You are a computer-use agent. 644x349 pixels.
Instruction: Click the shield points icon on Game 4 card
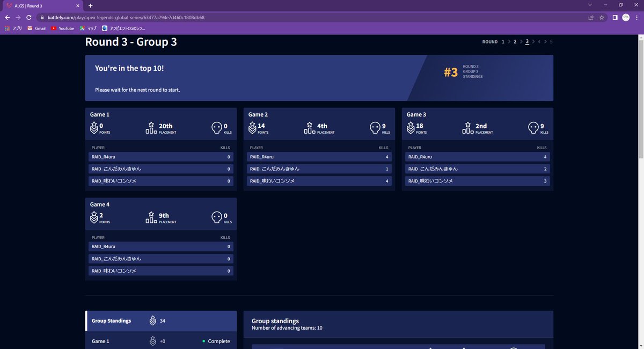click(x=93, y=217)
